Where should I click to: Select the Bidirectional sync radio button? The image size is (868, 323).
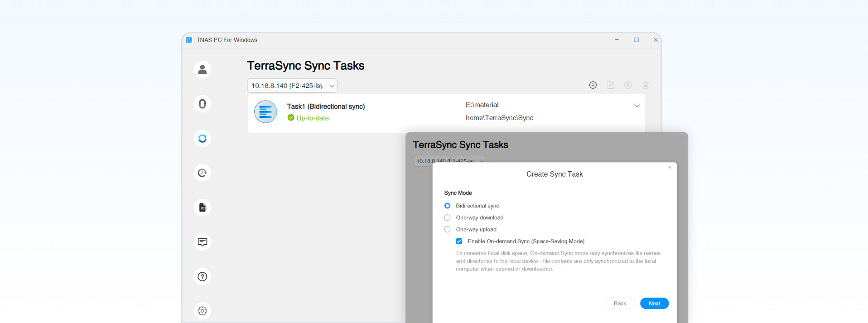(447, 206)
